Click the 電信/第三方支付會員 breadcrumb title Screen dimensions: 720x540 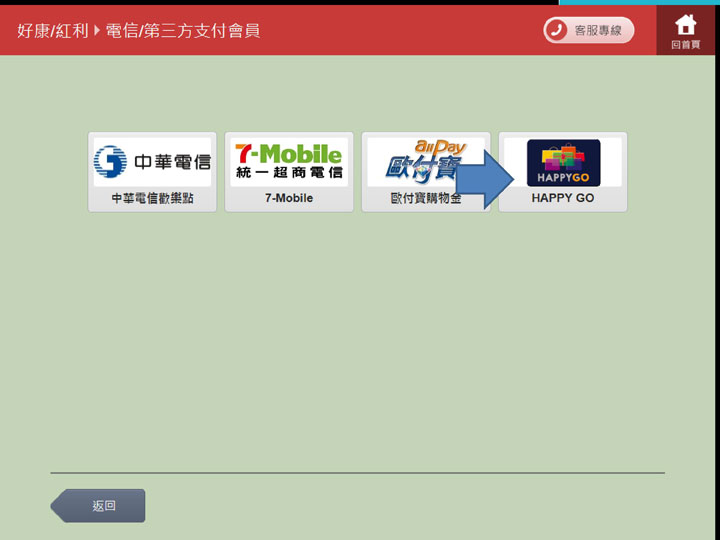coord(183,31)
